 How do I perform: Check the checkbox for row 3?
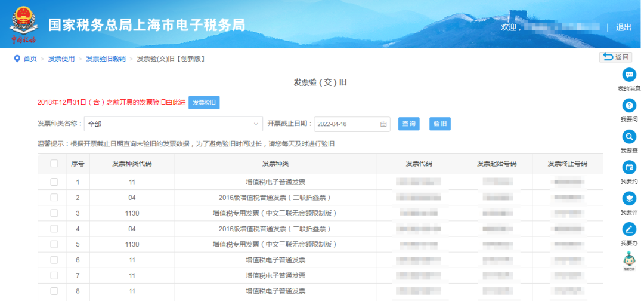click(54, 213)
